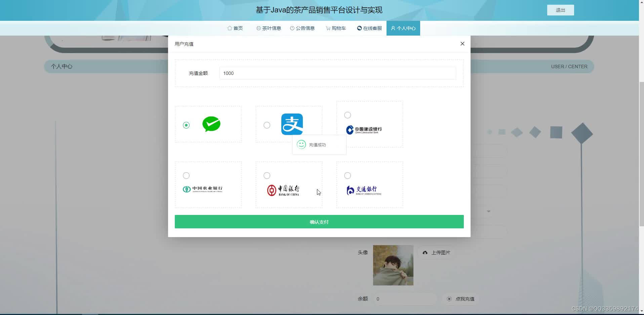Choose Bank of Communications radio option
The image size is (644, 315).
tap(348, 175)
